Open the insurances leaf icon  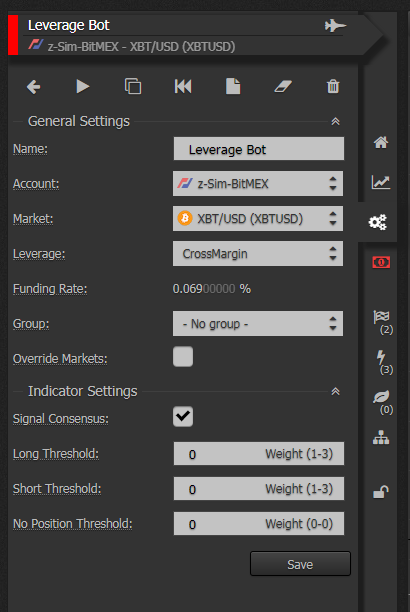(x=383, y=402)
